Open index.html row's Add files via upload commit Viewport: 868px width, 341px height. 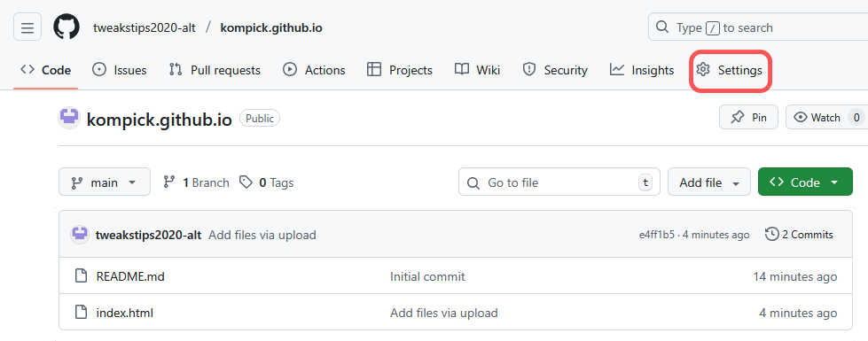444,313
